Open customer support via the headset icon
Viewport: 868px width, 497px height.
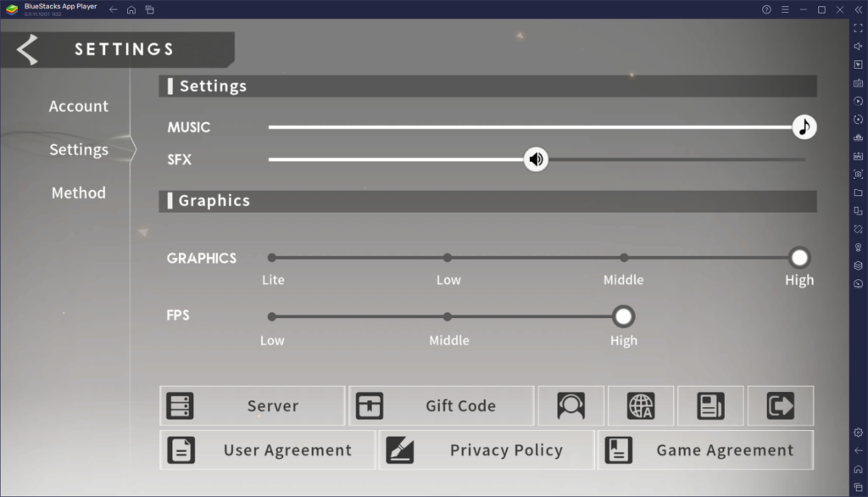click(x=571, y=405)
